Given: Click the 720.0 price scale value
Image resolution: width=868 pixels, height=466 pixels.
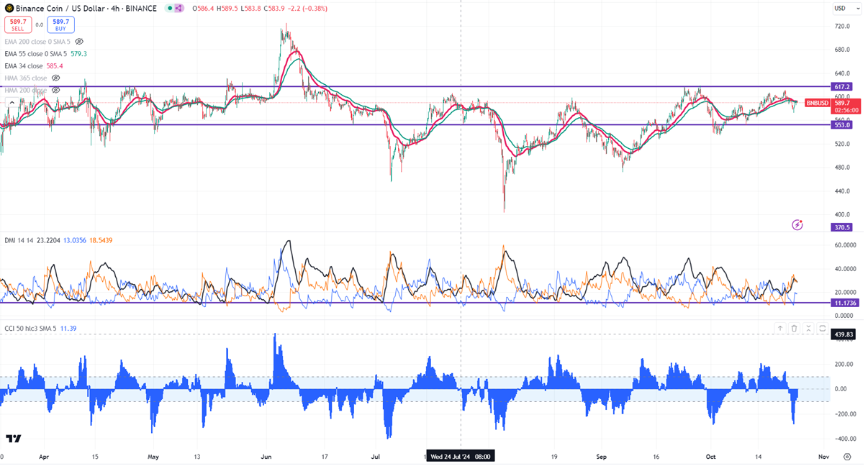Looking at the screenshot, I should [x=842, y=26].
